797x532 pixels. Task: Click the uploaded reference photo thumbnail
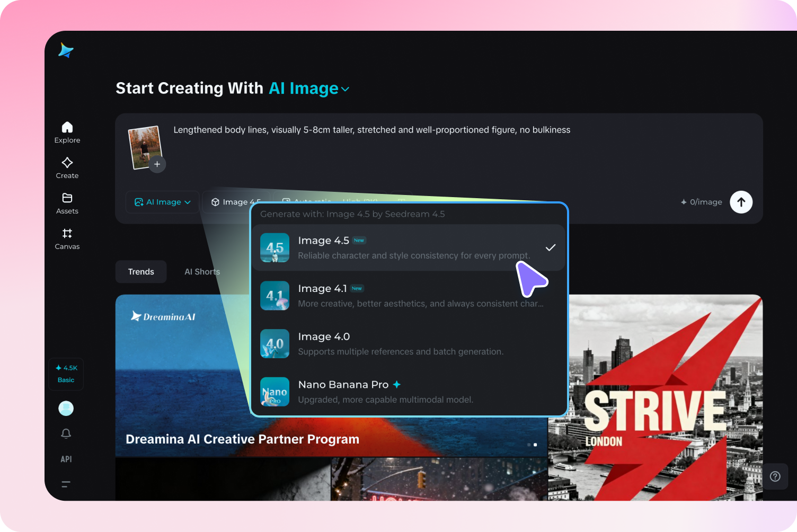click(x=144, y=147)
